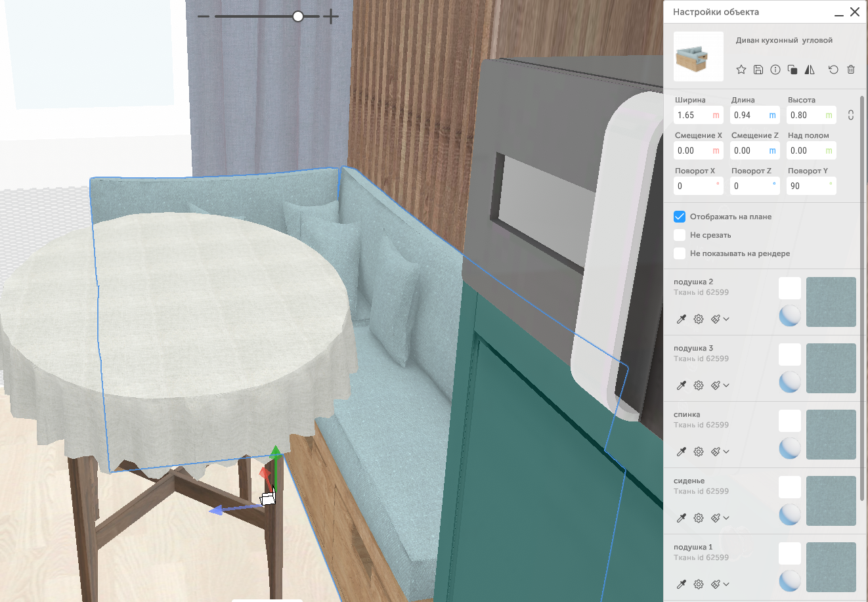Open the object info (i) icon
868x602 pixels.
pyautogui.click(x=775, y=70)
